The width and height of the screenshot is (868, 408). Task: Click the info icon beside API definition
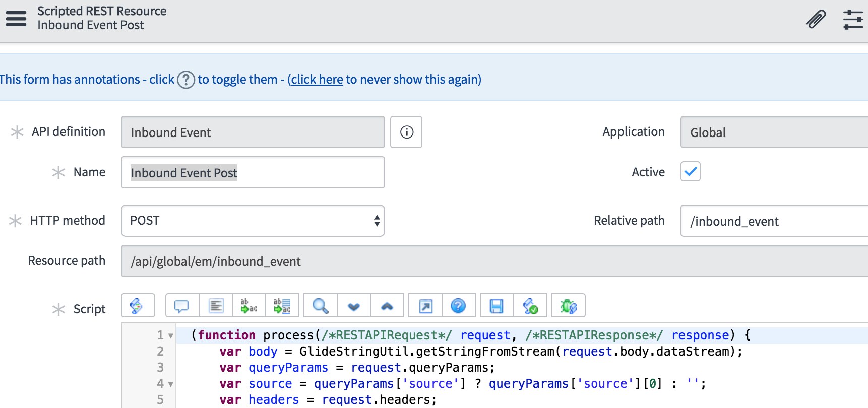[x=406, y=132]
